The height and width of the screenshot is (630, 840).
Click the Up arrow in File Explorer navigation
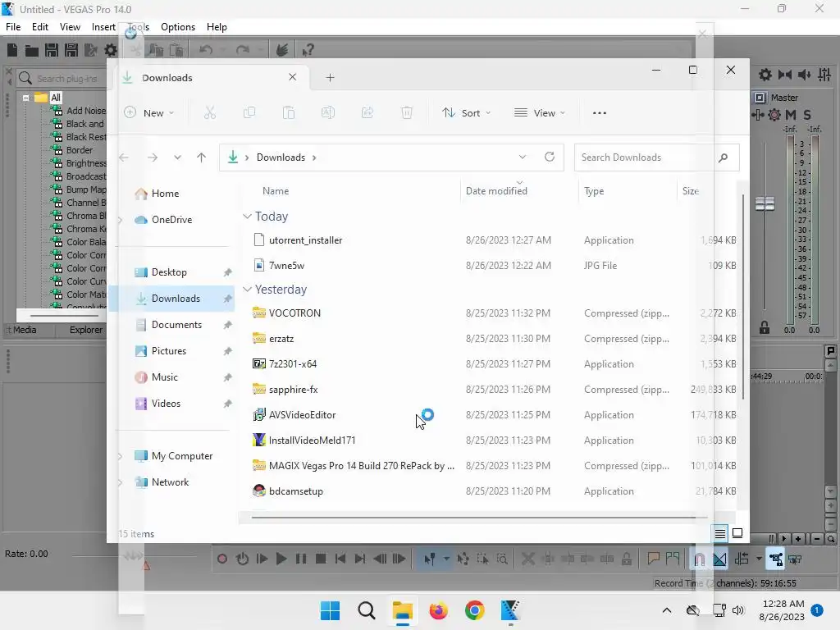pos(202,157)
